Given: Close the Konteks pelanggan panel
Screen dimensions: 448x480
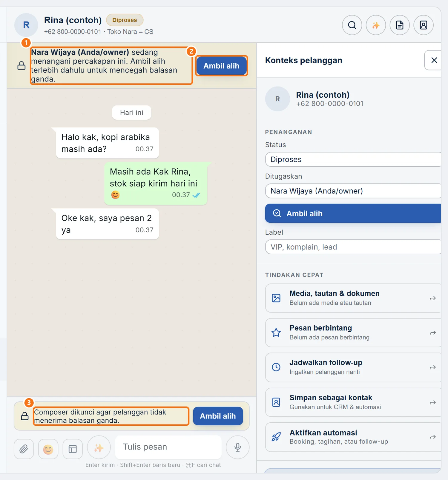Looking at the screenshot, I should [434, 60].
